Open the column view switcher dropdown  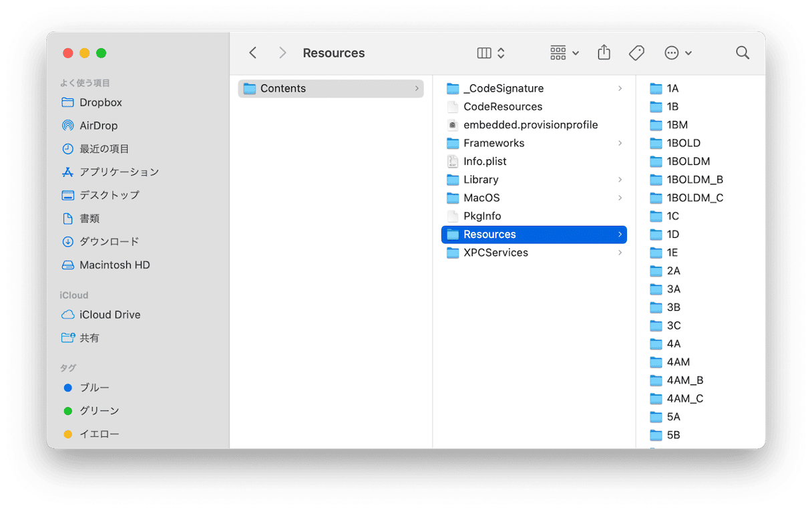(x=491, y=53)
